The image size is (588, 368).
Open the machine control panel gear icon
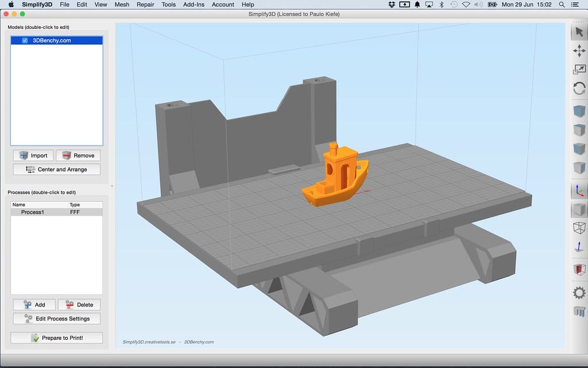pos(579,292)
